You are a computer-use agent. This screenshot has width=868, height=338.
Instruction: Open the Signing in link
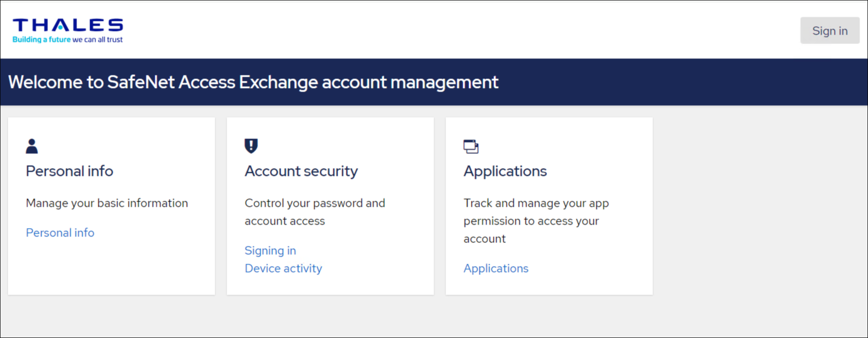pos(270,251)
